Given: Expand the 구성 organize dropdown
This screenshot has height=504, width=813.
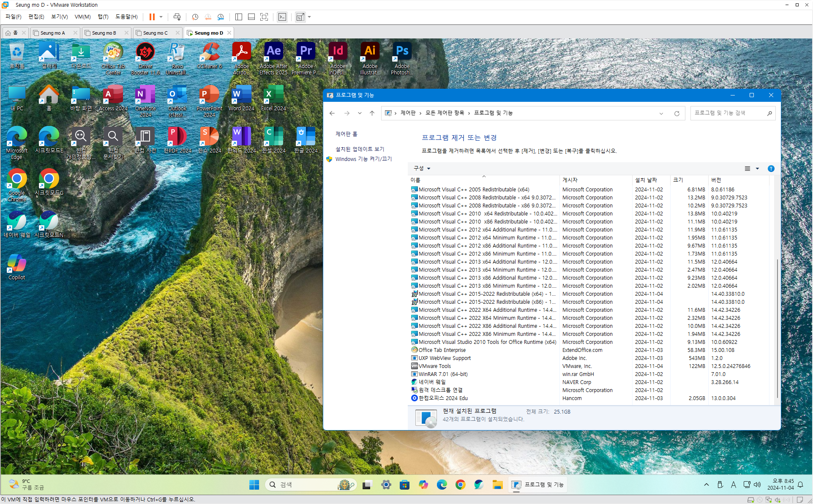Looking at the screenshot, I should click(422, 169).
